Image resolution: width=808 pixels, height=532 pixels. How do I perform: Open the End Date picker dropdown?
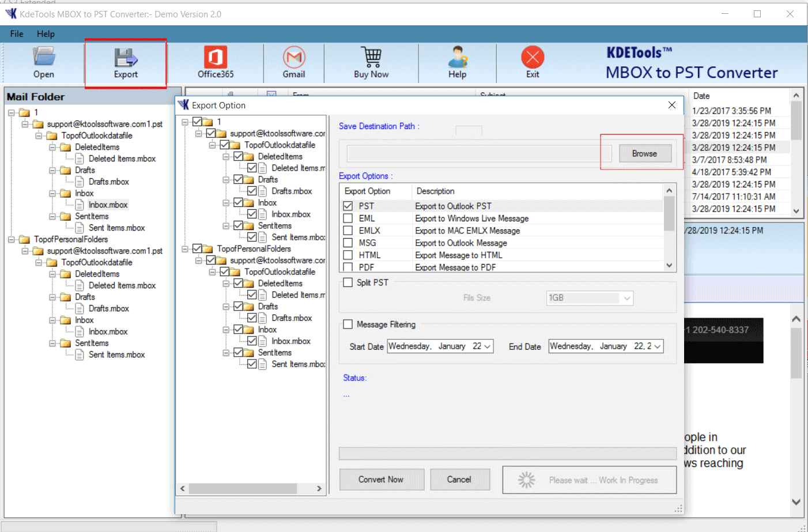tap(657, 346)
